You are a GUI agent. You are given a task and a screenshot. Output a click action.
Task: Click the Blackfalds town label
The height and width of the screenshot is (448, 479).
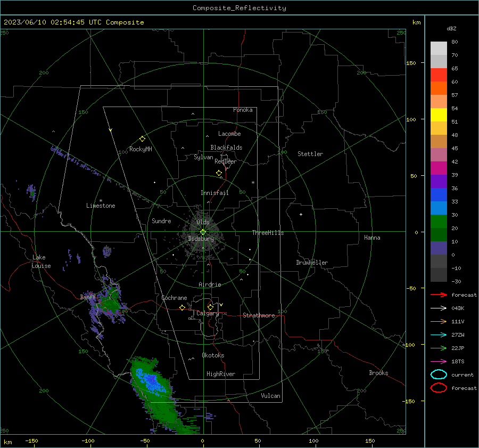tap(226, 148)
